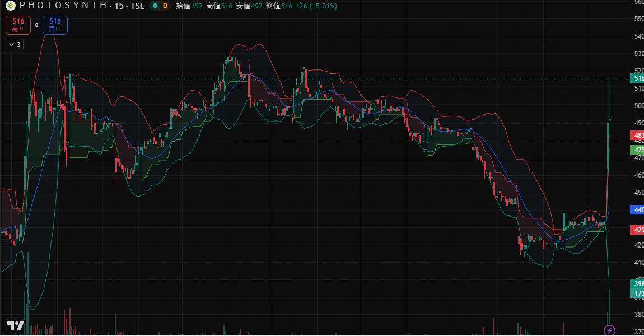Collapse the indicator legend showing 3
Screen dimensions: 644x336
coord(15,44)
